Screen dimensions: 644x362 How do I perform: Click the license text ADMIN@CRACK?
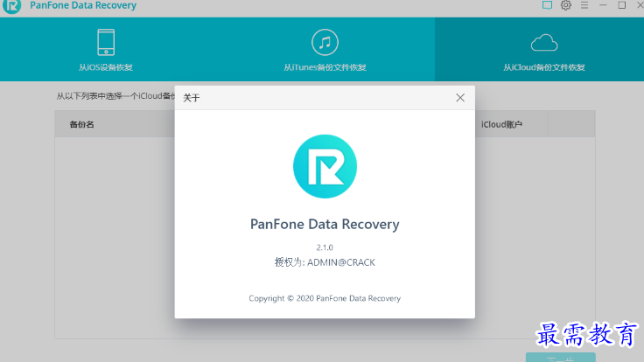click(341, 262)
